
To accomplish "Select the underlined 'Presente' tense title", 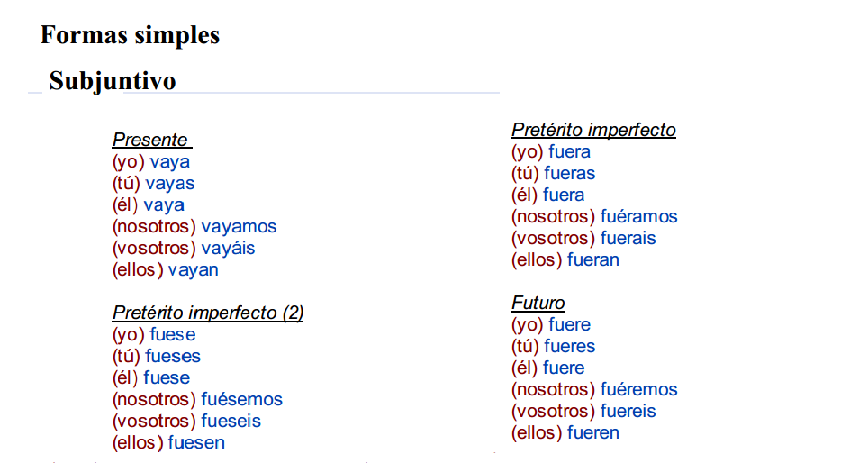I will point(150,140).
